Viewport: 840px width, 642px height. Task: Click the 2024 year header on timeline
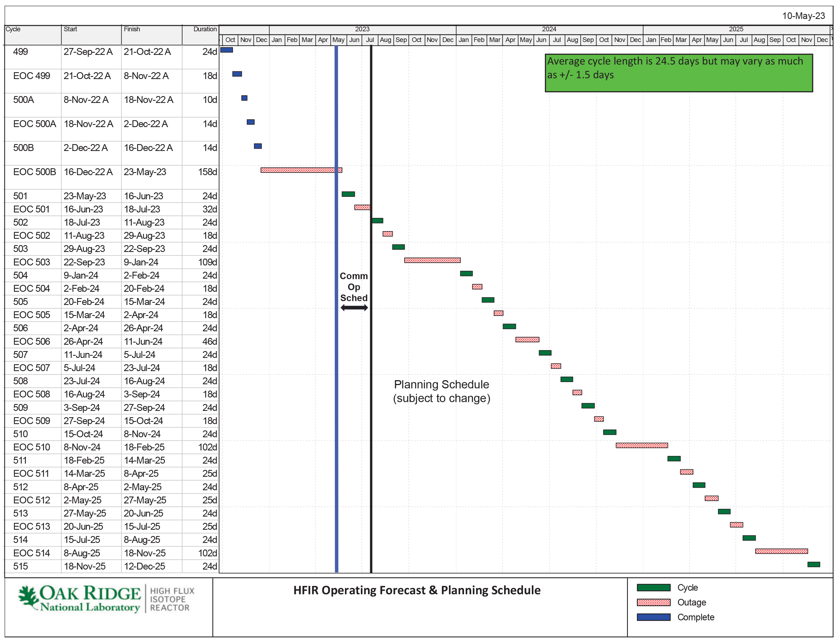(549, 29)
